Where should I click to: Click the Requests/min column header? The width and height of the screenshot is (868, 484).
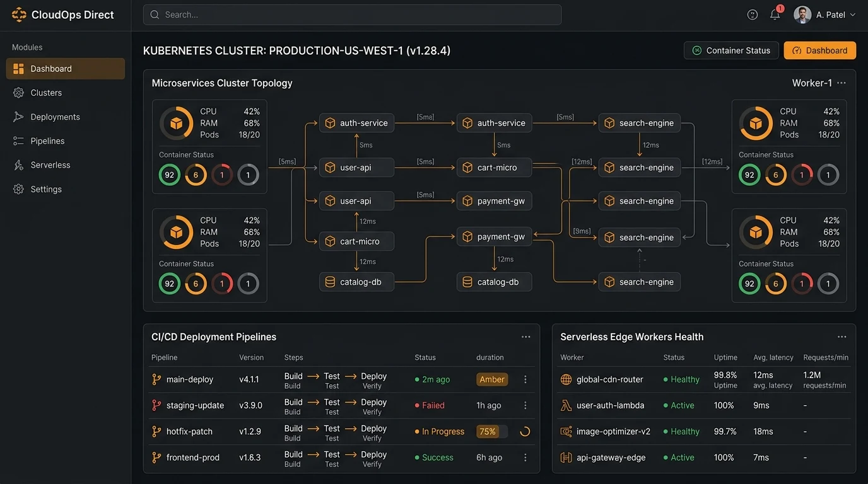pyautogui.click(x=826, y=357)
